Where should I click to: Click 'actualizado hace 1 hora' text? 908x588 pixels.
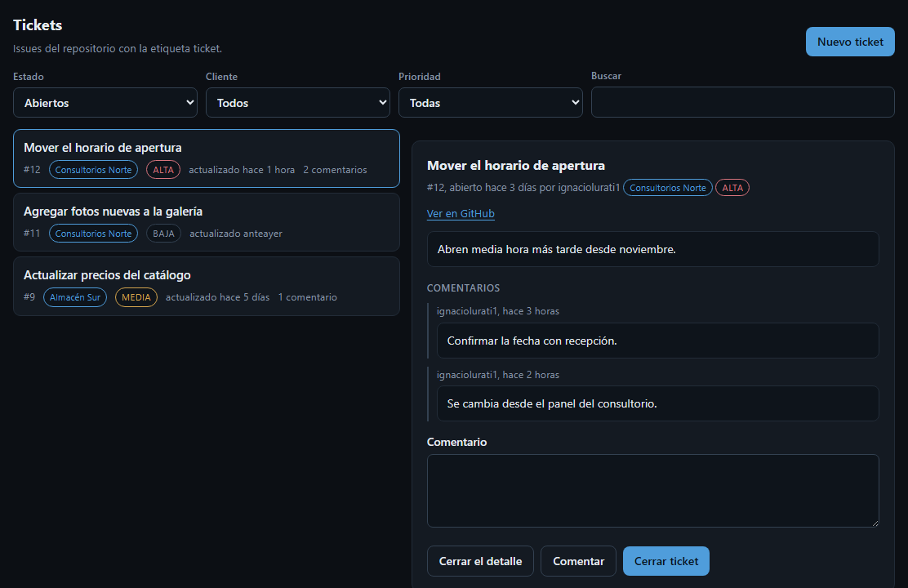coord(242,170)
